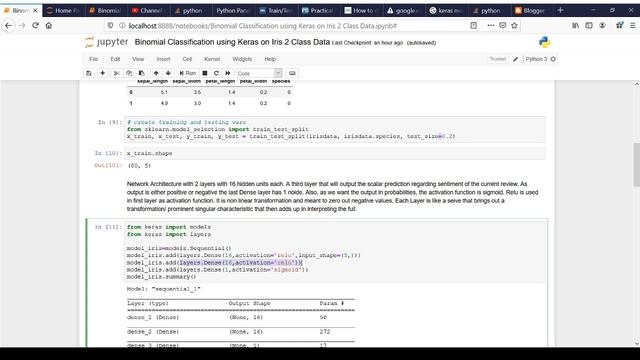Go to browser home page
The image size is (640, 360).
49,25
